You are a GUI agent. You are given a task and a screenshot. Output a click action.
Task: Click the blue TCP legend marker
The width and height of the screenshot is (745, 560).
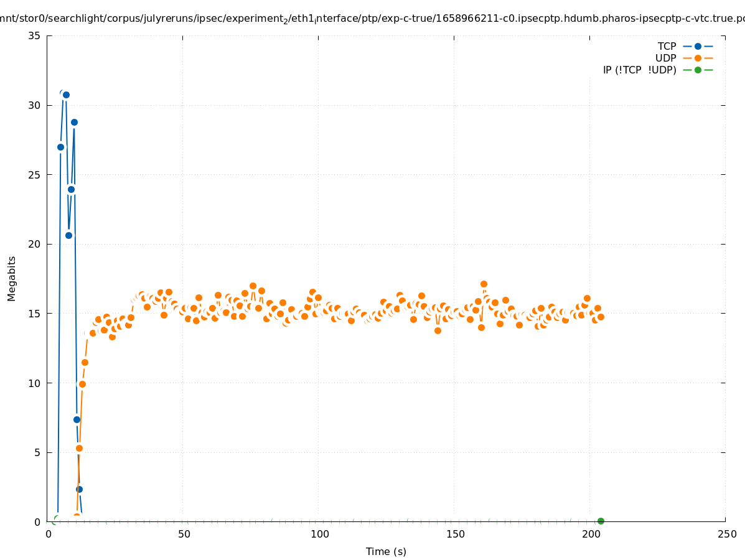[x=698, y=46]
